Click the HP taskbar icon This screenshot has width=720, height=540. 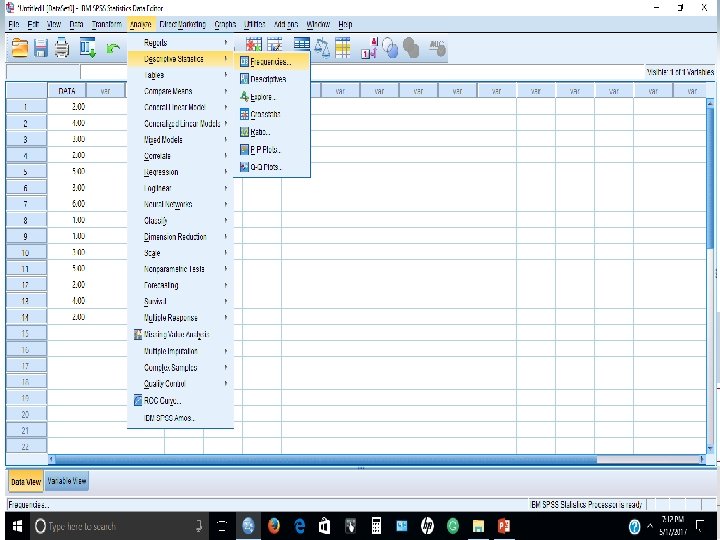(427, 526)
